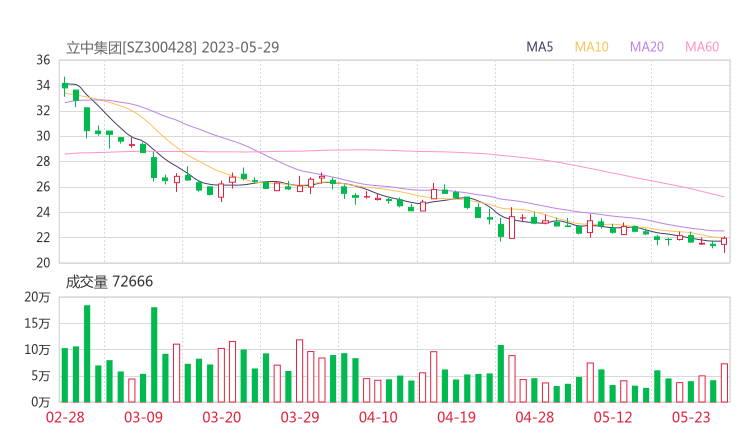740x440 pixels.
Task: Click the volume axis label 0万
Action: [41, 402]
